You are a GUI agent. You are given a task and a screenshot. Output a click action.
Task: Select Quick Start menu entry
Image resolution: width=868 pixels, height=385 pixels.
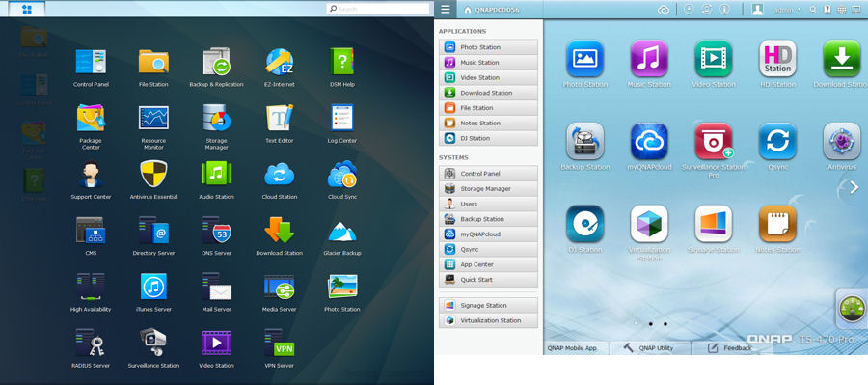pyautogui.click(x=488, y=280)
